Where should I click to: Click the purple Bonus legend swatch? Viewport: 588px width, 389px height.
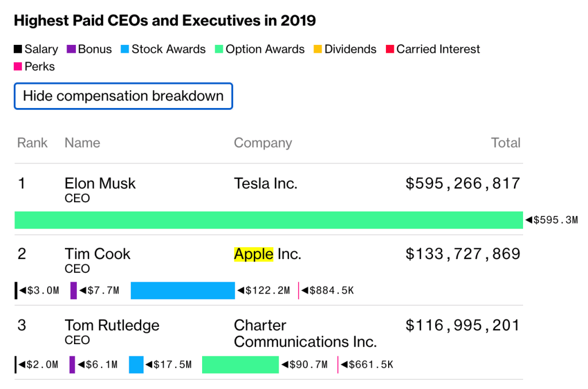(72, 50)
